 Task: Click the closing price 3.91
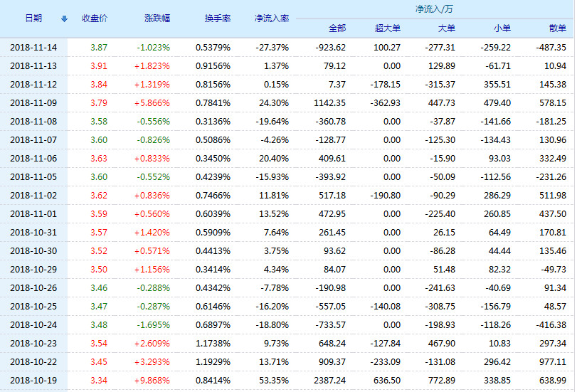99,66
